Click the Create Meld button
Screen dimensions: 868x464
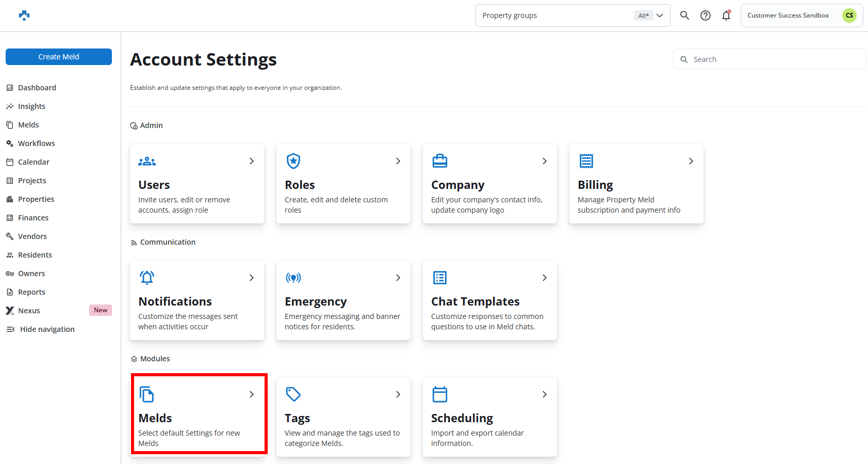click(59, 57)
